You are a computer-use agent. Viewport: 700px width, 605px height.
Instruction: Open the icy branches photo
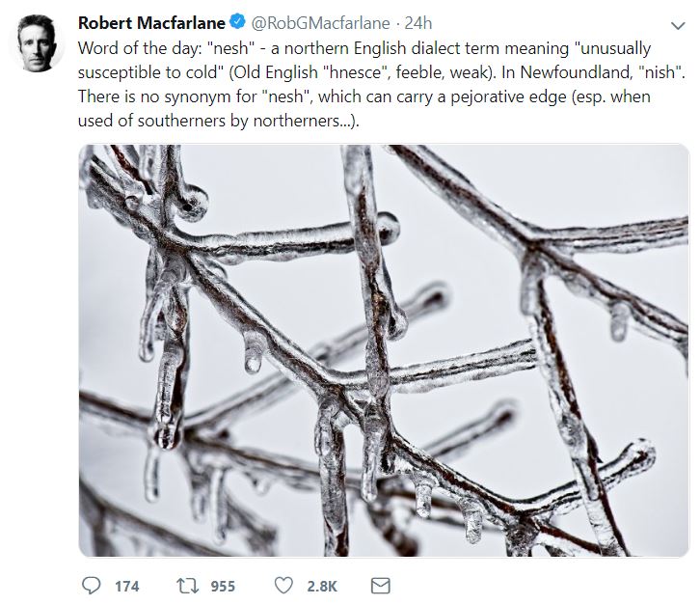(x=383, y=350)
